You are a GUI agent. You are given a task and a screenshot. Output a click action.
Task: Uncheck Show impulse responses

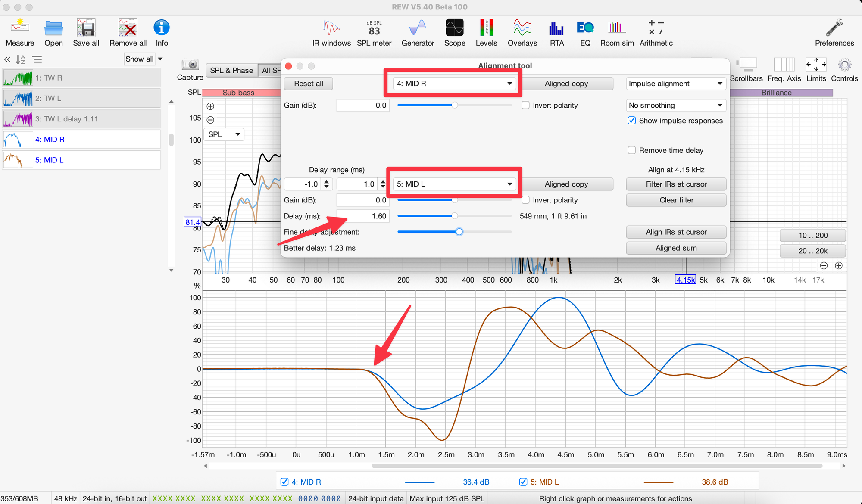pos(632,121)
